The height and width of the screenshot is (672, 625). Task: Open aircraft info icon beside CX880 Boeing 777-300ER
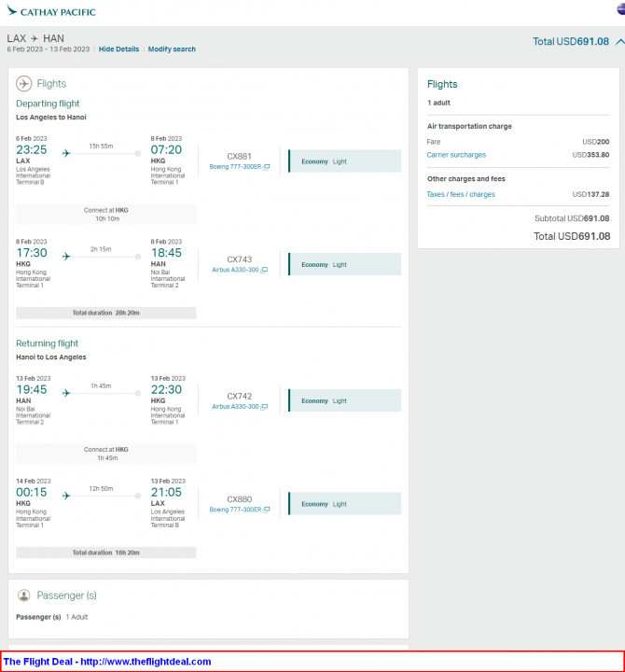point(267,510)
